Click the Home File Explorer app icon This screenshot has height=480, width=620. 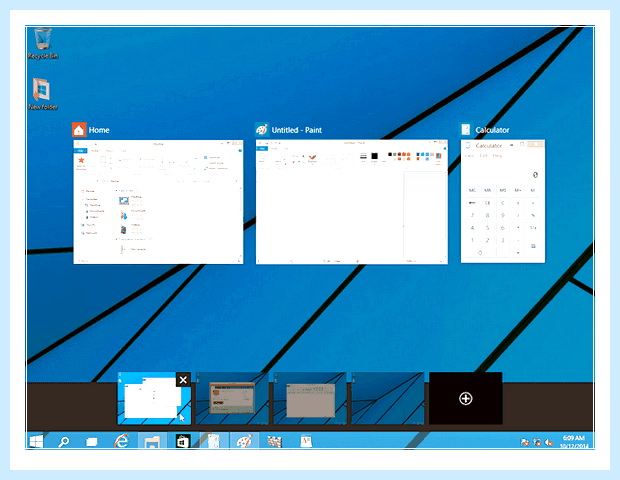(x=79, y=130)
